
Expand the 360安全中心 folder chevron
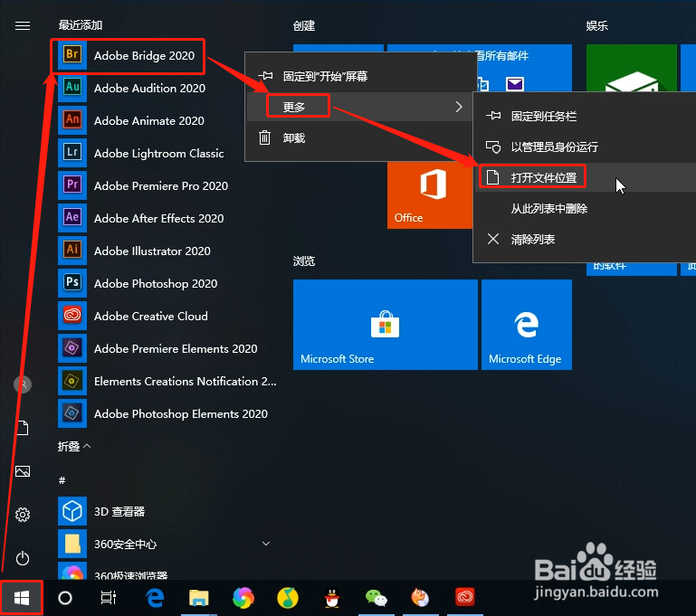click(266, 544)
